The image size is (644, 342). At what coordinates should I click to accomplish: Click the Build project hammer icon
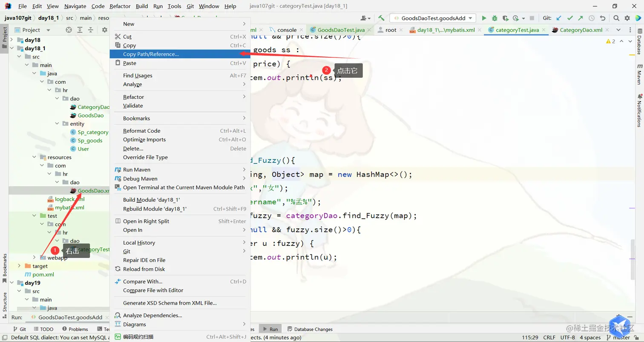[381, 18]
